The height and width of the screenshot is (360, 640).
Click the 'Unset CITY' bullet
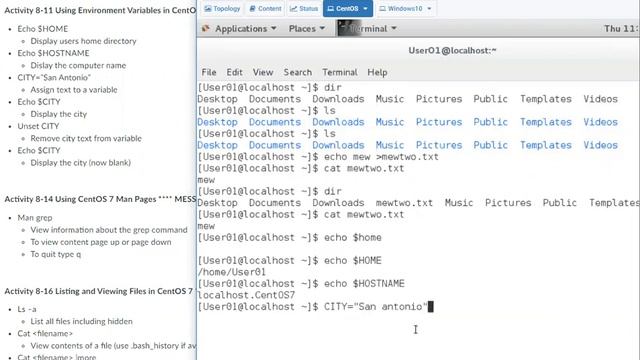tap(38, 126)
